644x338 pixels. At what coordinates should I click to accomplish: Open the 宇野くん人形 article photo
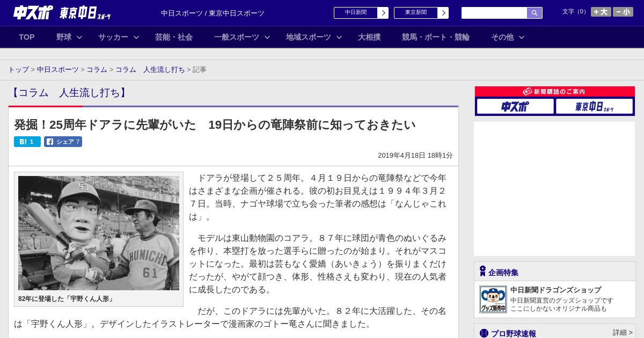coord(99,233)
